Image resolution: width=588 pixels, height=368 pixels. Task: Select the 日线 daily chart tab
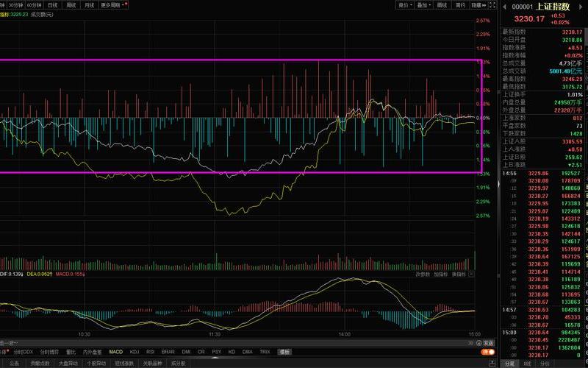point(52,4)
